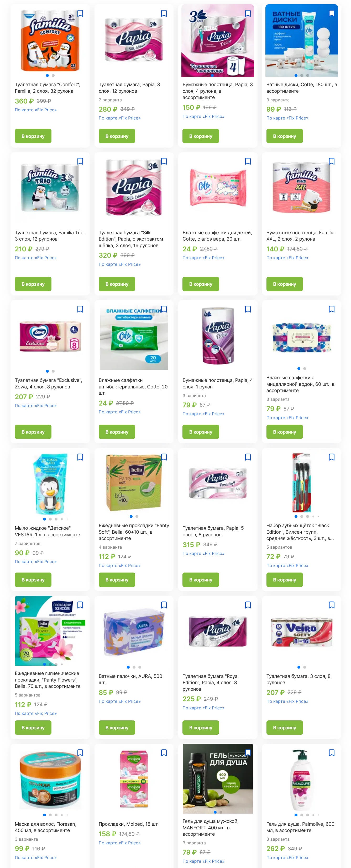Add Familia Comfort toilet paper to cart
351x868 pixels.
(x=33, y=136)
